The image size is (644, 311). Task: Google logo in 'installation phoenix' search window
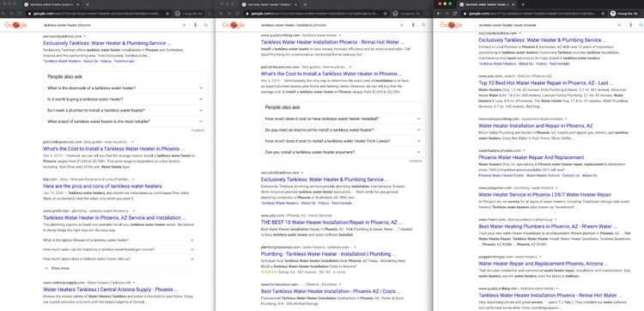(234, 26)
